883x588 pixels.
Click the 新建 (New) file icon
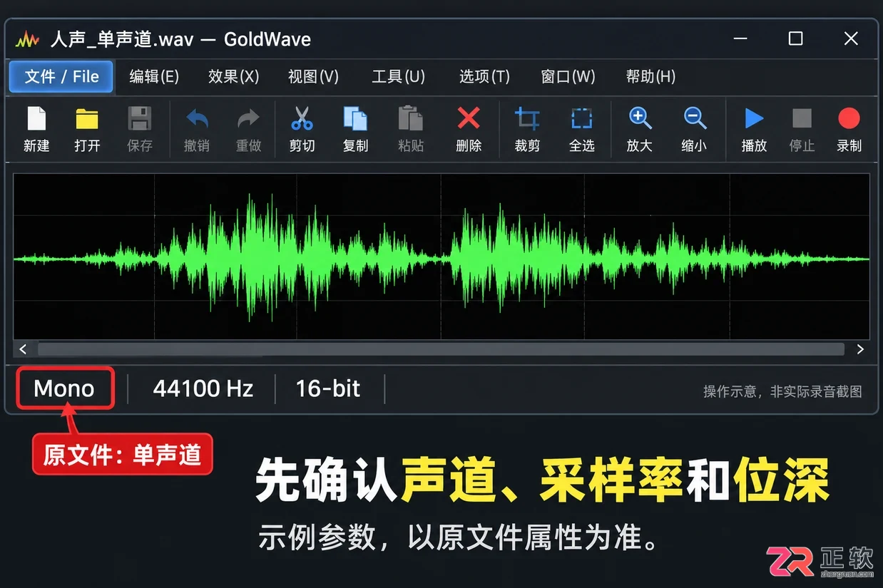point(36,118)
